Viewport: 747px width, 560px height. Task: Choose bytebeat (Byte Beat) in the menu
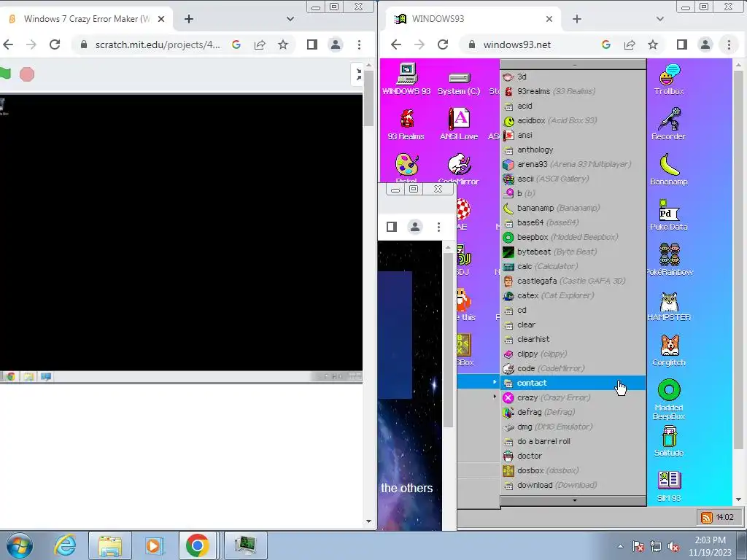coord(573,252)
